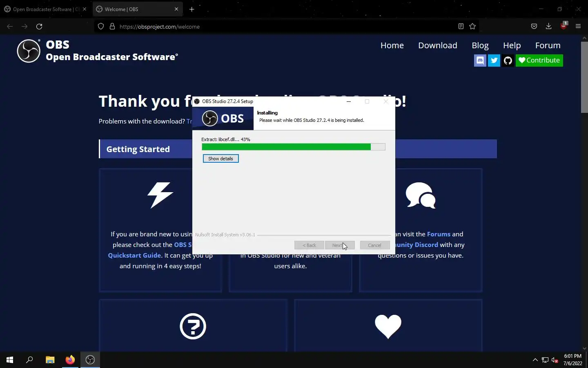The width and height of the screenshot is (588, 368).
Task: Open the Firefox hamburger menu
Action: [x=578, y=27]
